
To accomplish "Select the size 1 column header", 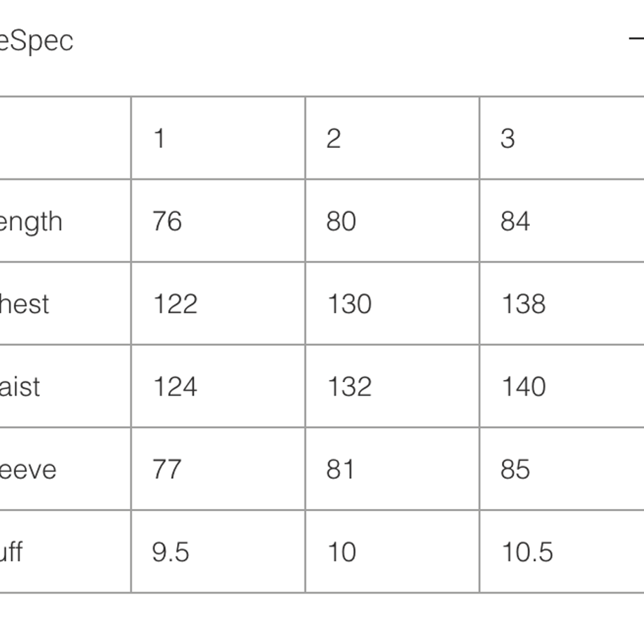I will tap(160, 139).
